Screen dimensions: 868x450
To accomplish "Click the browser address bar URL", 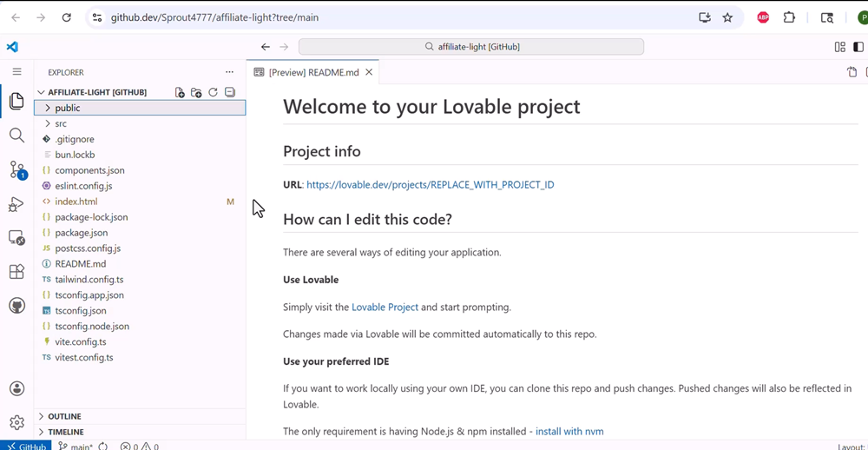I will (x=214, y=17).
